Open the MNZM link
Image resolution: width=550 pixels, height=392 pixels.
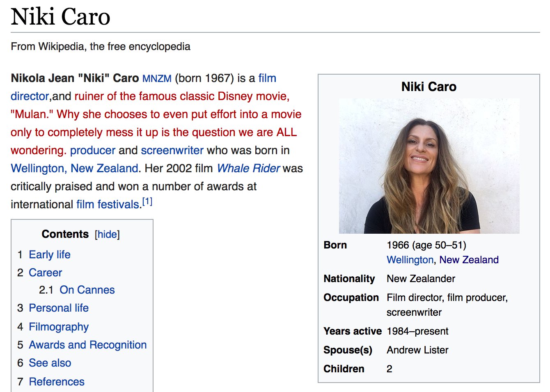coord(157,78)
